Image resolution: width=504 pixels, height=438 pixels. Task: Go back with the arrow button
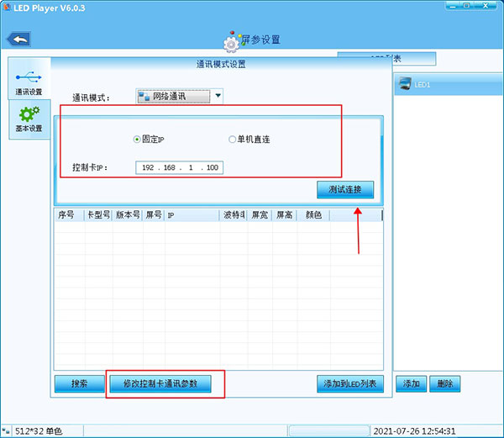click(x=19, y=40)
